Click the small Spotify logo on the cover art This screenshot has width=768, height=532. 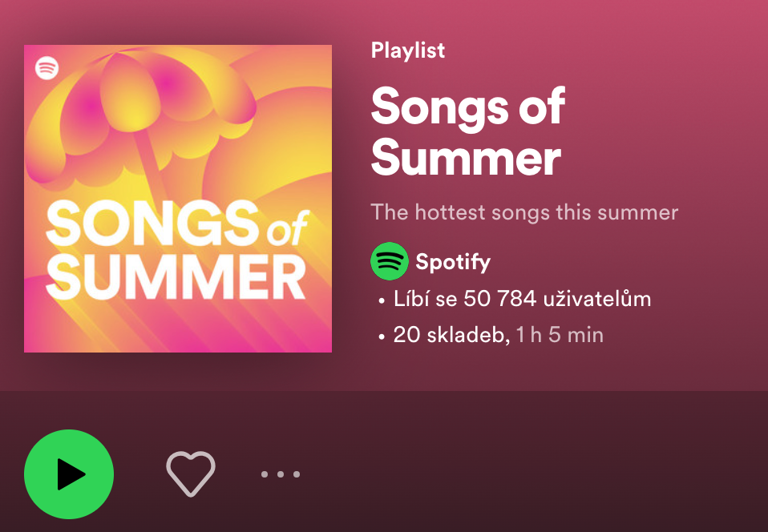(47, 67)
